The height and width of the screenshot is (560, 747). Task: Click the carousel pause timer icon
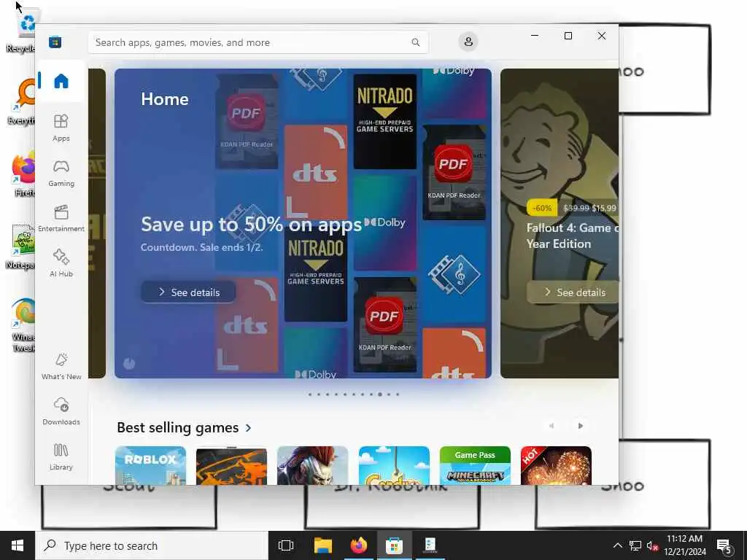129,363
